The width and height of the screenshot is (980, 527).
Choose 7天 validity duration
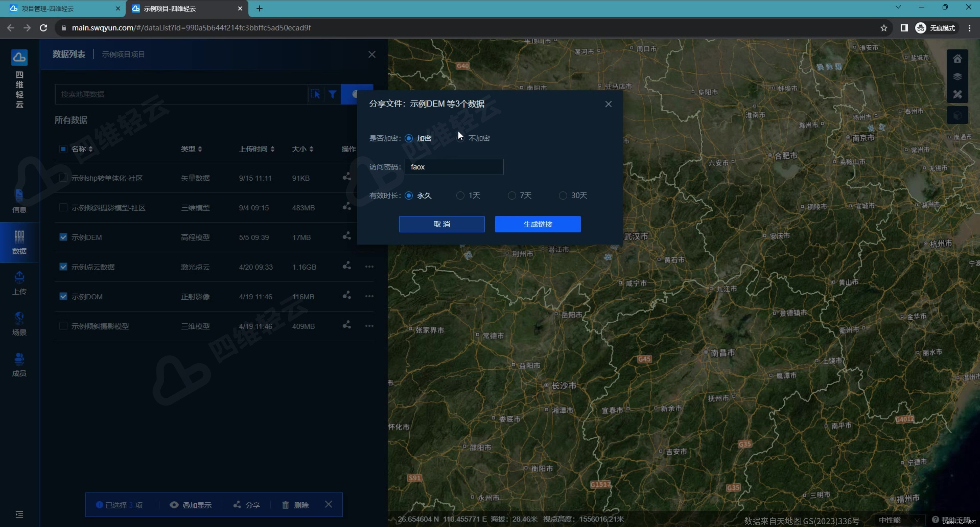(512, 196)
